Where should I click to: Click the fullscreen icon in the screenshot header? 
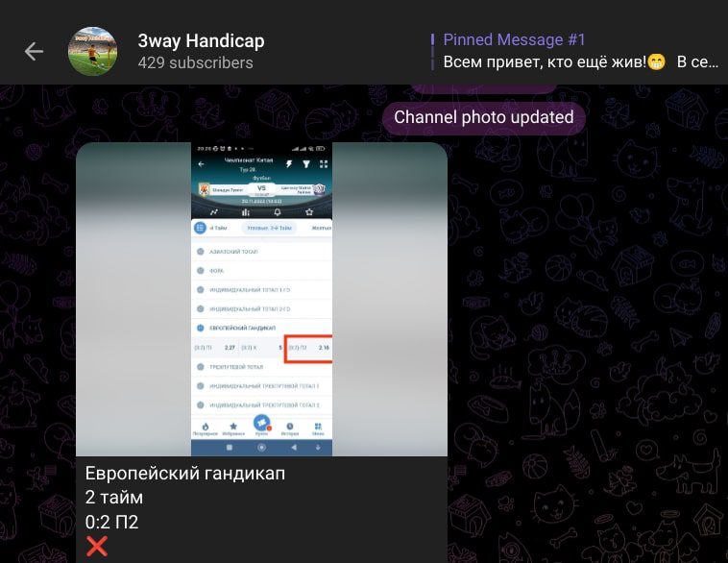[x=324, y=163]
